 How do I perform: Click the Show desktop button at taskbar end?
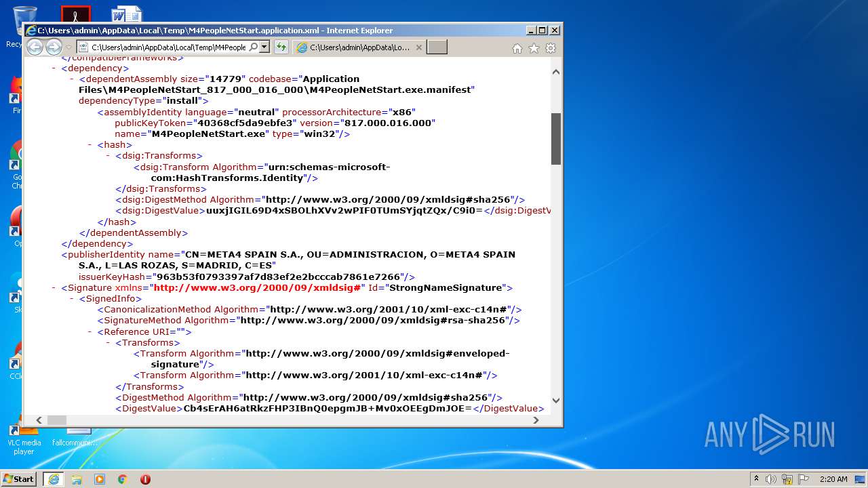tap(861, 479)
